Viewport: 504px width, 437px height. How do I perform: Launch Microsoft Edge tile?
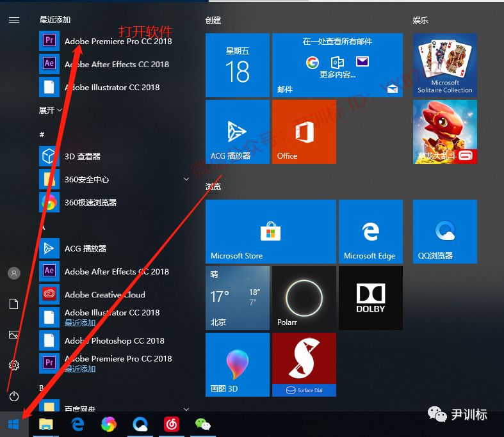tap(371, 232)
